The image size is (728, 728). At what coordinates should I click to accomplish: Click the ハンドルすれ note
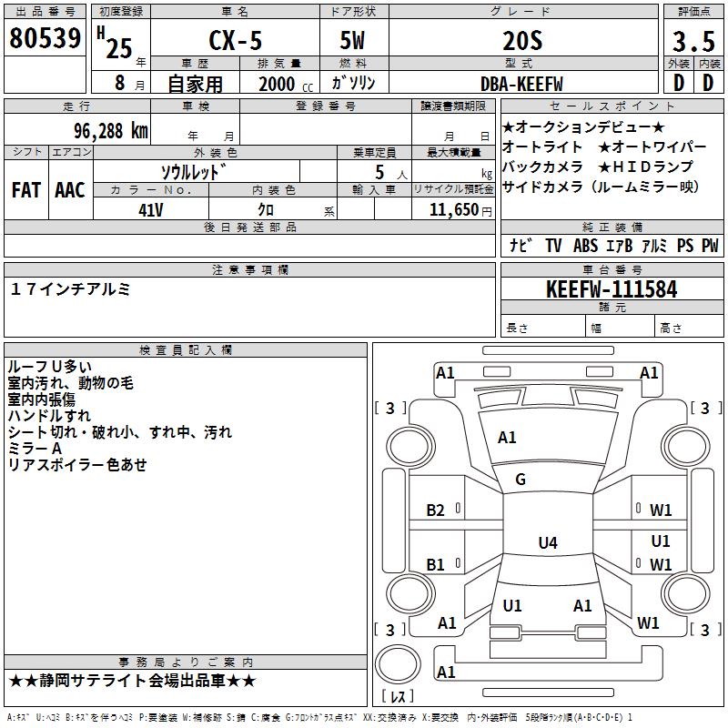pos(49,416)
